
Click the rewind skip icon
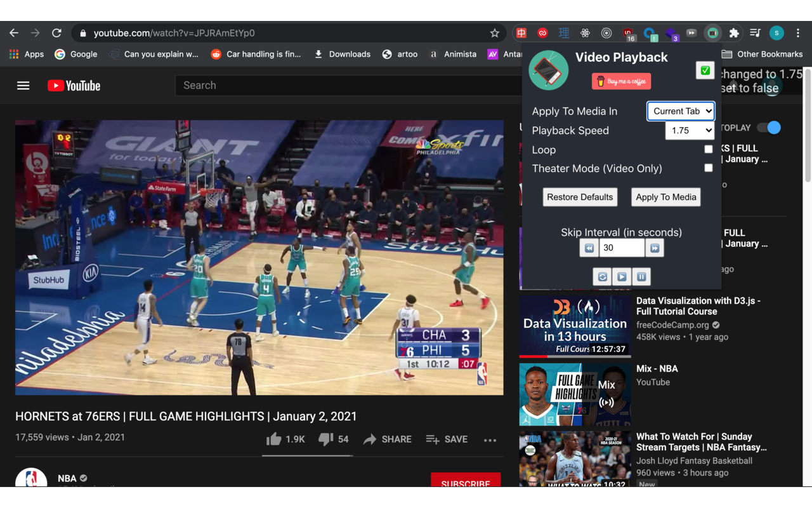pos(589,248)
